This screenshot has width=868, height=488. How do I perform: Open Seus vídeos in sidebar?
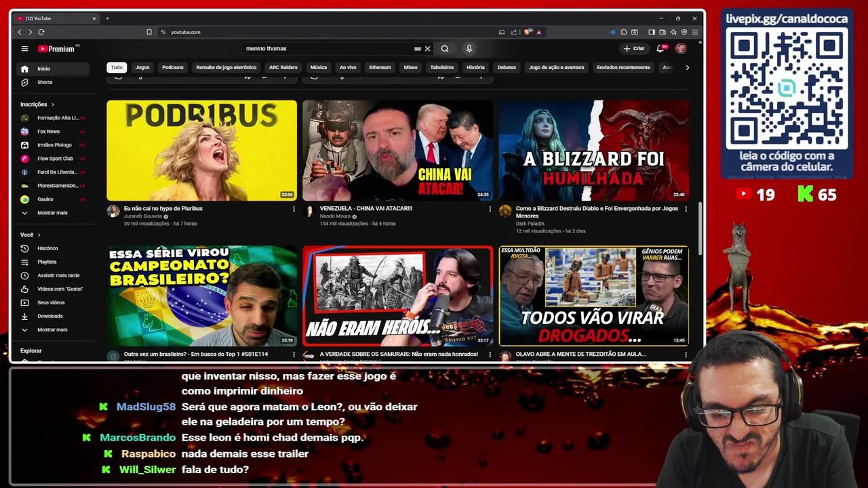tap(53, 302)
